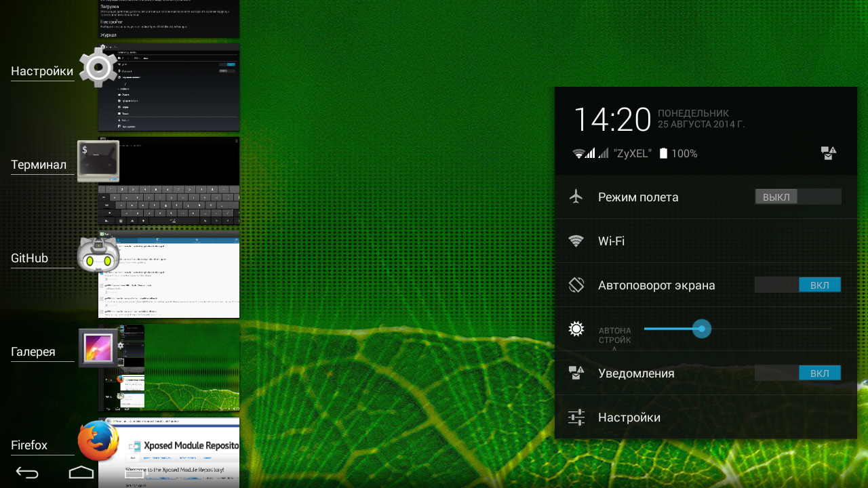Tap the Home navigation button
The height and width of the screenshot is (488, 868).
(x=81, y=472)
